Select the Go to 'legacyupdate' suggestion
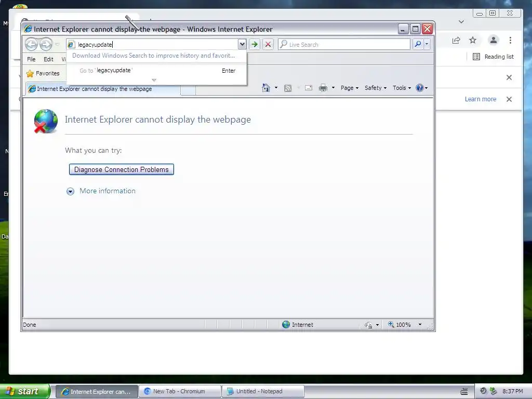Screen dimensions: 532x399 tap(157, 71)
